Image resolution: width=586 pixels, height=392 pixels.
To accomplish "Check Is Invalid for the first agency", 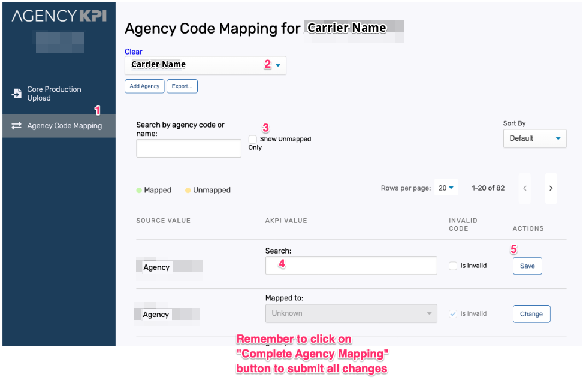I will point(453,266).
